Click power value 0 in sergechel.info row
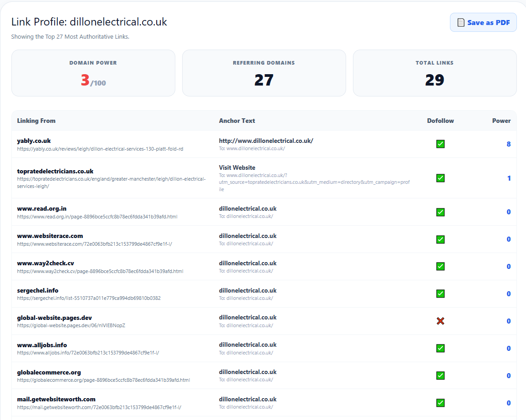The height and width of the screenshot is (420, 526). point(509,293)
